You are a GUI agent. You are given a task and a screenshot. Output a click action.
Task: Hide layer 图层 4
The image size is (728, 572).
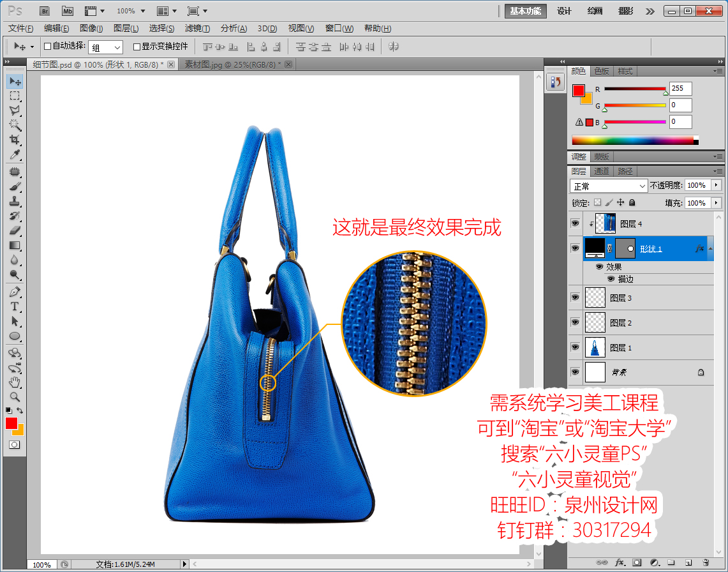point(576,223)
